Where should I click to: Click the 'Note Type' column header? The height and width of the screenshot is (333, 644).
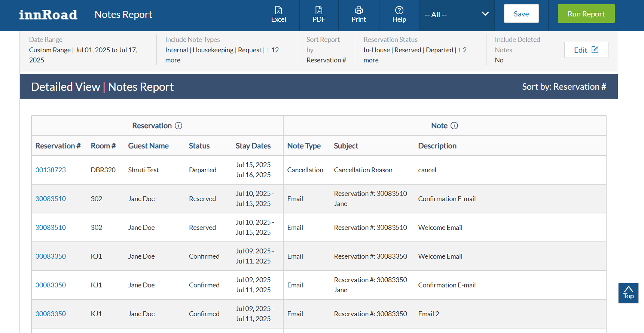[x=304, y=146]
